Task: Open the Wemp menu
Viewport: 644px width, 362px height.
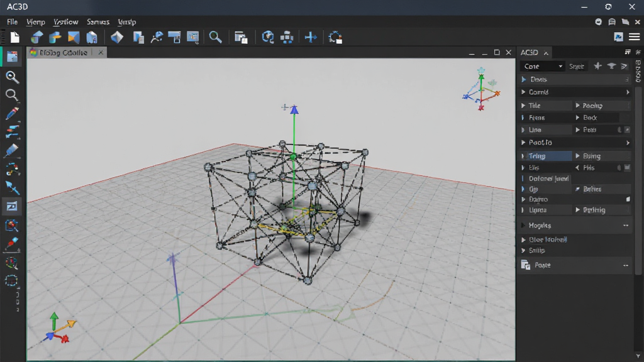Action: pos(36,22)
